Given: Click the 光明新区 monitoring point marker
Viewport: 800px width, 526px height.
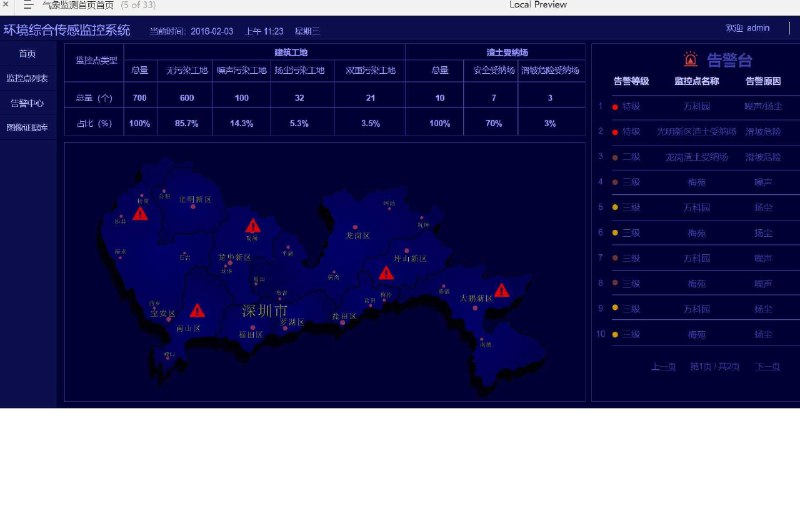Looking at the screenshot, I should point(193,207).
